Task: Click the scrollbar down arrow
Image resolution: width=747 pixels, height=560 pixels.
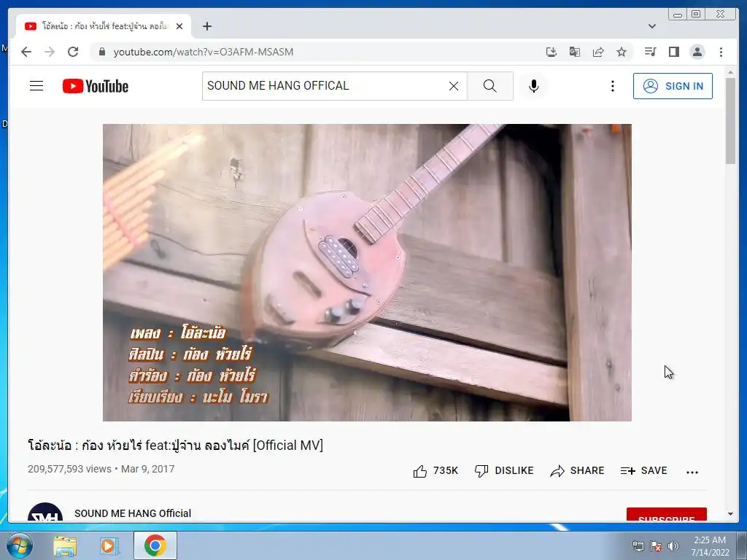Action: pos(730,514)
